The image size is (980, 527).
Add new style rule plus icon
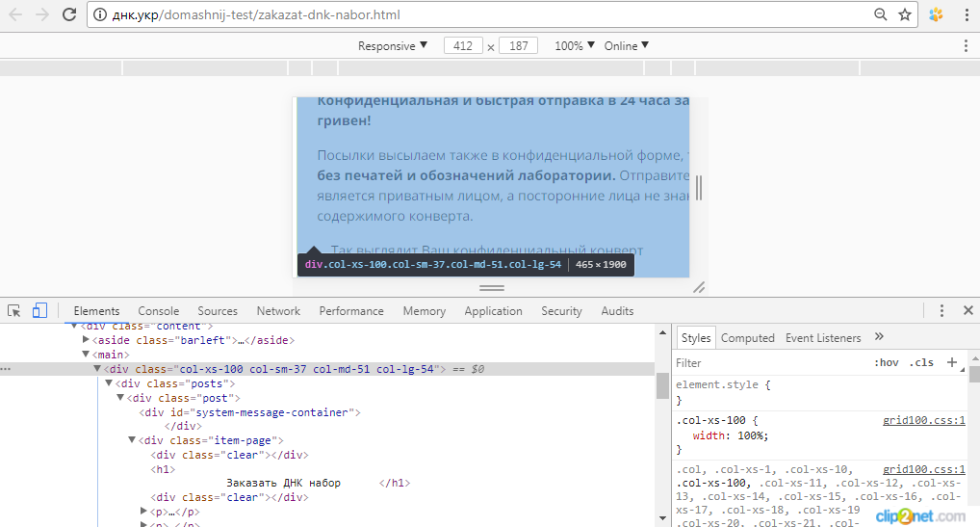(952, 362)
